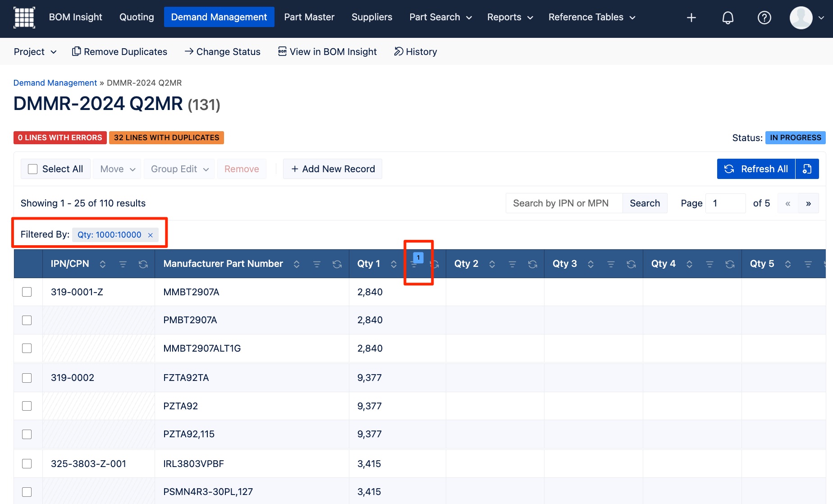Open the Group Edit dropdown
Image resolution: width=833 pixels, height=504 pixels.
tap(179, 169)
